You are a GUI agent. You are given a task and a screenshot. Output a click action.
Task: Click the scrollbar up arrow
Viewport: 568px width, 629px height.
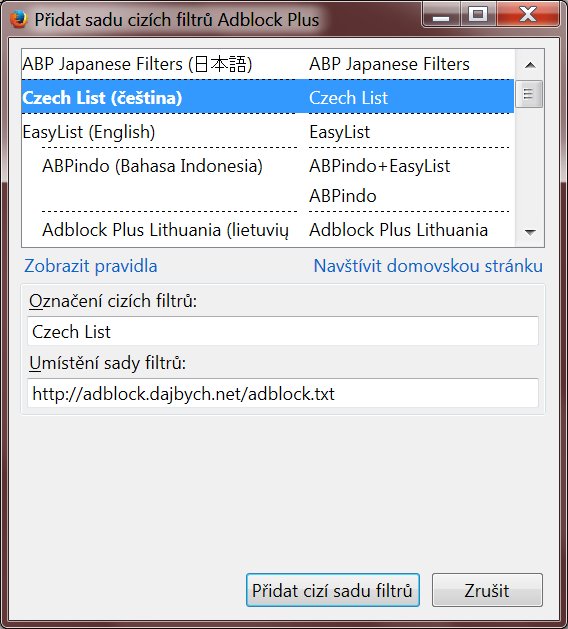click(530, 65)
